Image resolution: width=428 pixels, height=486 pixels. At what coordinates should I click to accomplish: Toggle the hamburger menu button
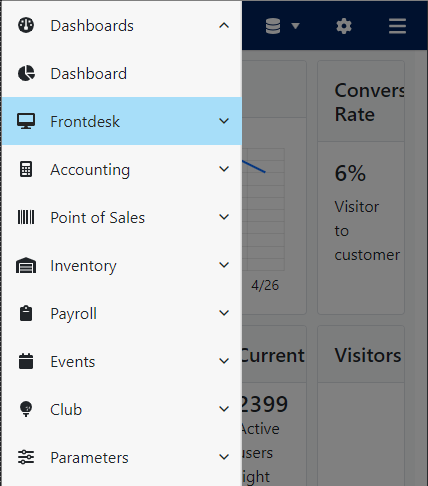397,26
